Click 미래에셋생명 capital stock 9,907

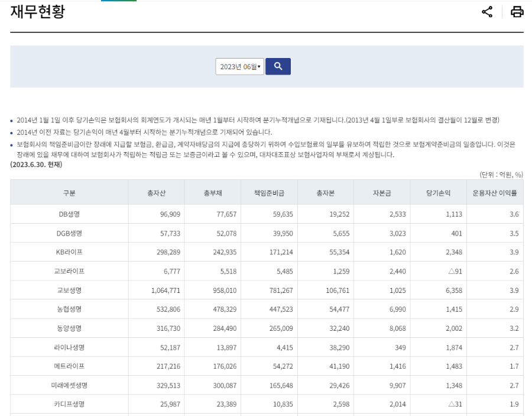click(x=398, y=385)
